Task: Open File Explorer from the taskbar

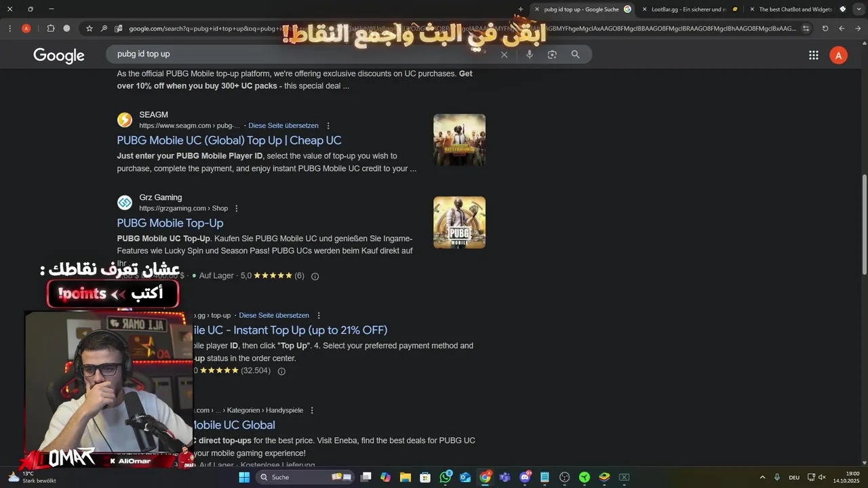Action: tap(406, 477)
